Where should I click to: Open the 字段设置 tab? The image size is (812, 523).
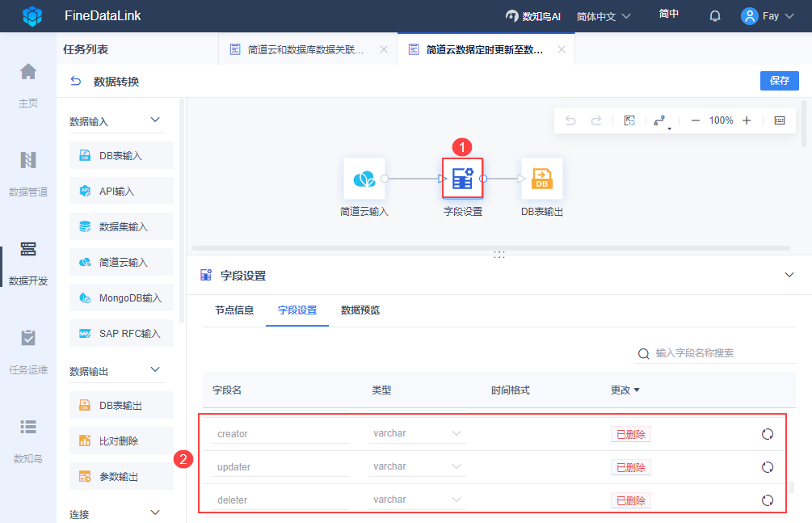(x=297, y=310)
